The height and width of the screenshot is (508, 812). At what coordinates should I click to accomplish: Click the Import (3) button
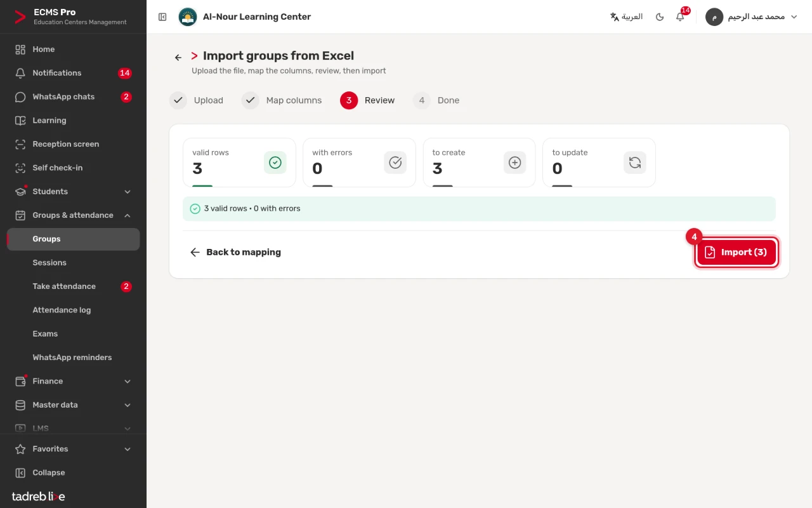click(737, 252)
